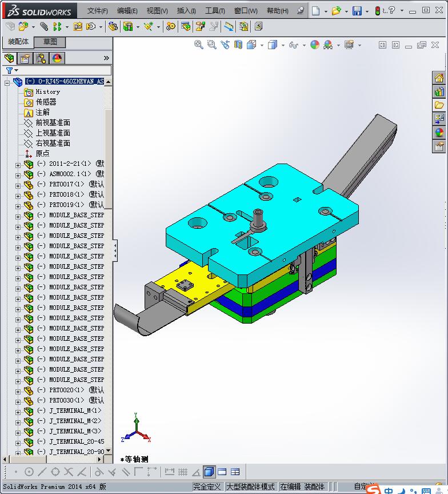Click the Zoom to Fit magnifier icon
The width and height of the screenshot is (448, 494).
click(x=198, y=45)
